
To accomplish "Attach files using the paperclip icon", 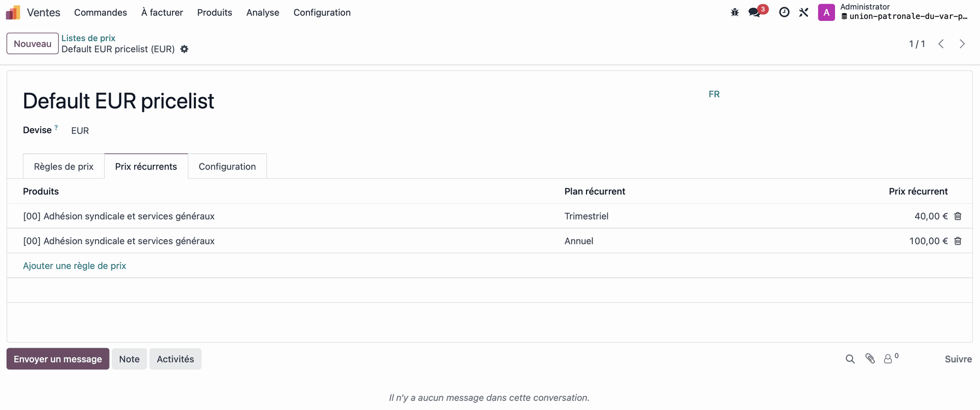I will click(870, 359).
